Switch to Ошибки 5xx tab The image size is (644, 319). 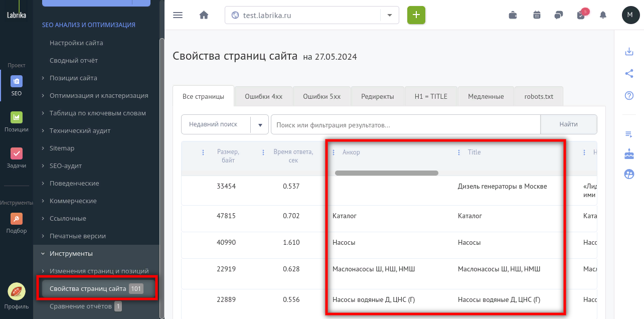[x=321, y=96]
